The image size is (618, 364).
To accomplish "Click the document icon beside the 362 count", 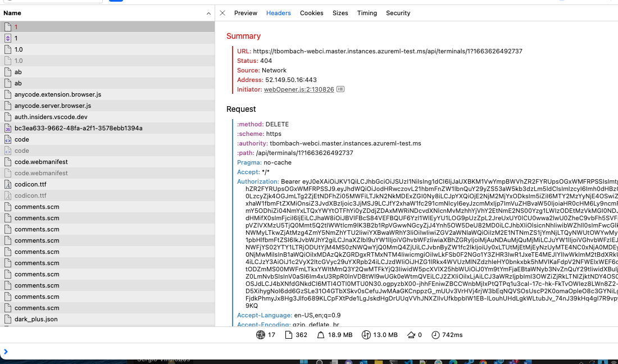I will [x=288, y=334].
